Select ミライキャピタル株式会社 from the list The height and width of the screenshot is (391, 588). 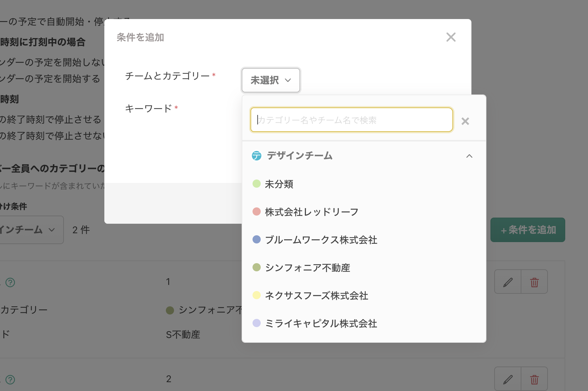[x=321, y=323]
